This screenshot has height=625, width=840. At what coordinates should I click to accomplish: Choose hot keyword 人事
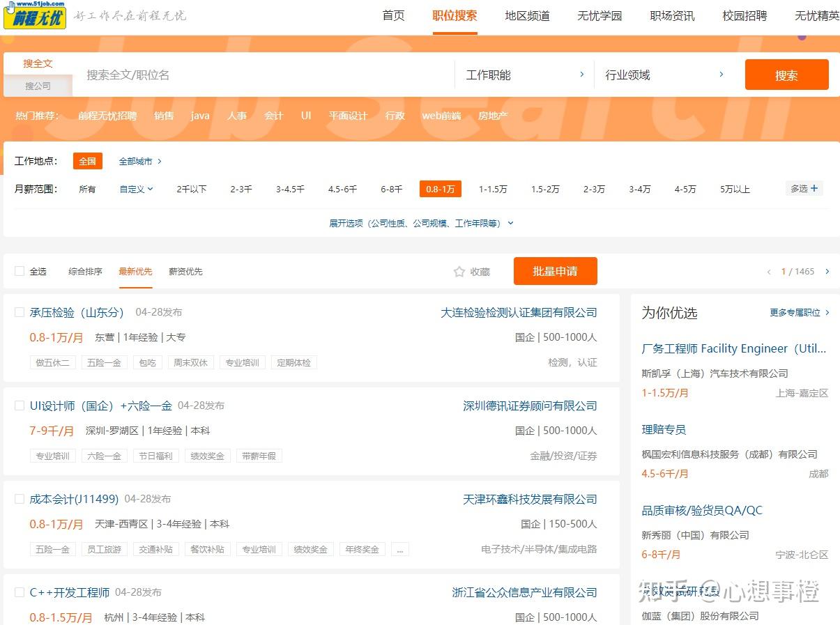237,116
